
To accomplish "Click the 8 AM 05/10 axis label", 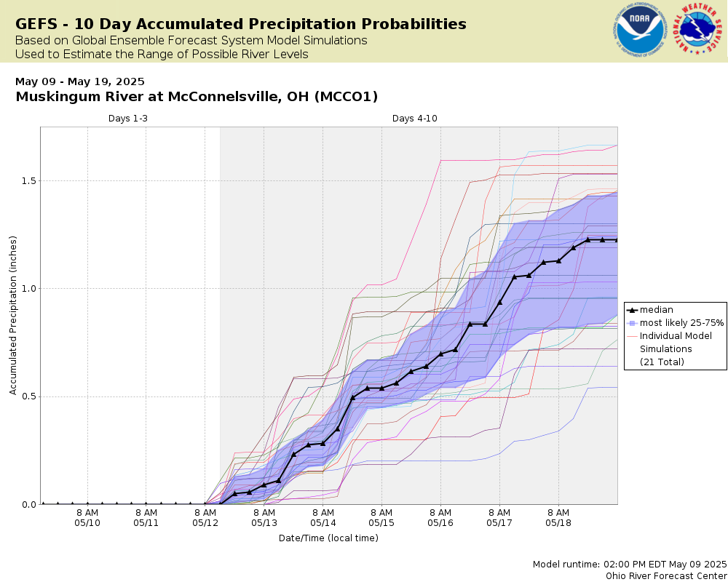I will click(x=87, y=518).
